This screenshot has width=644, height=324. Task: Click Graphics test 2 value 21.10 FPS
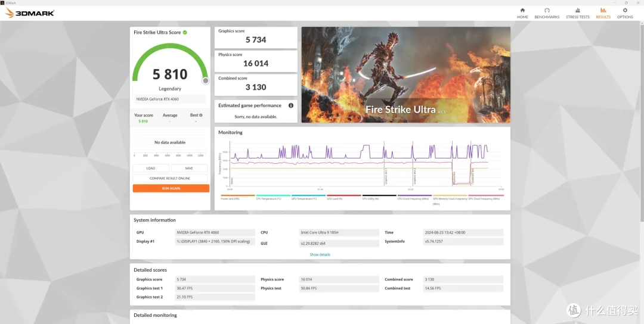click(215, 297)
